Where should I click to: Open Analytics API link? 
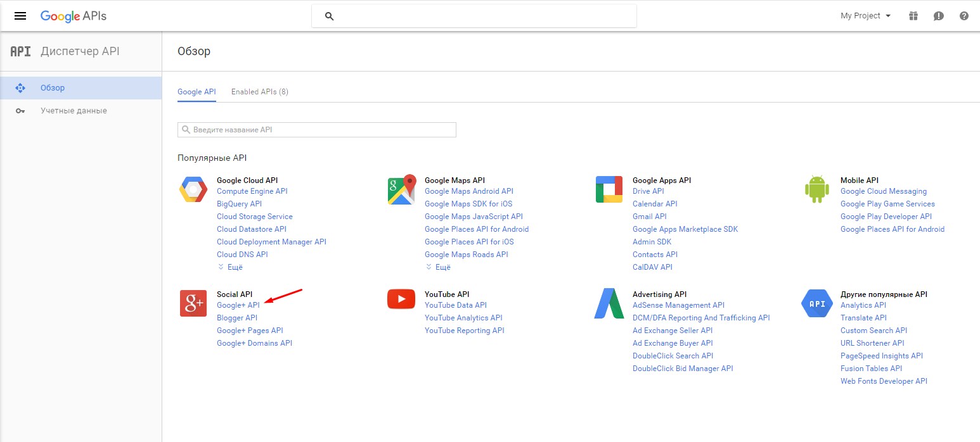863,305
